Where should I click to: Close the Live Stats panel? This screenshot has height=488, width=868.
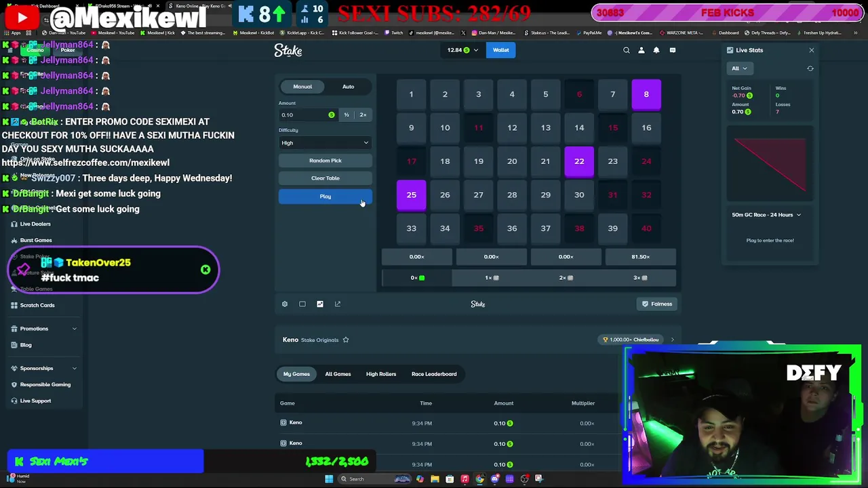point(812,50)
